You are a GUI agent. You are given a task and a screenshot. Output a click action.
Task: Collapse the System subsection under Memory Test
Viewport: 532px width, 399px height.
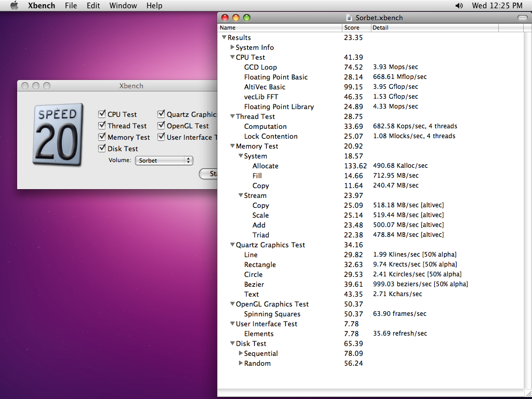pos(241,156)
